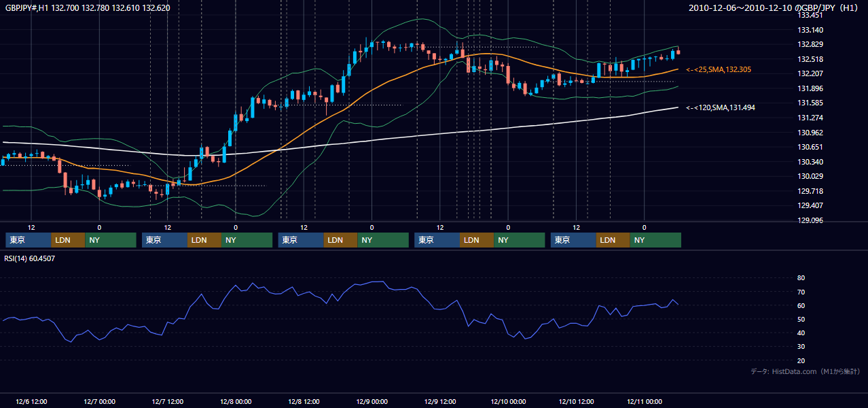The width and height of the screenshot is (868, 408).
Task: Click RSI scale value 20
Action: (x=801, y=360)
